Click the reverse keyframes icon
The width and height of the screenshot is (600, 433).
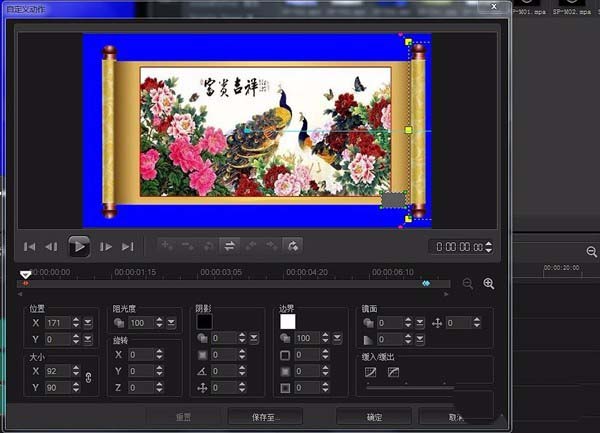209,246
